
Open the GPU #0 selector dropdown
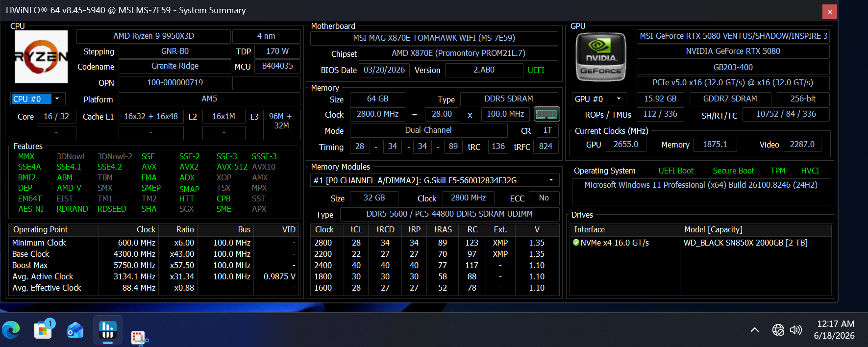click(x=600, y=99)
